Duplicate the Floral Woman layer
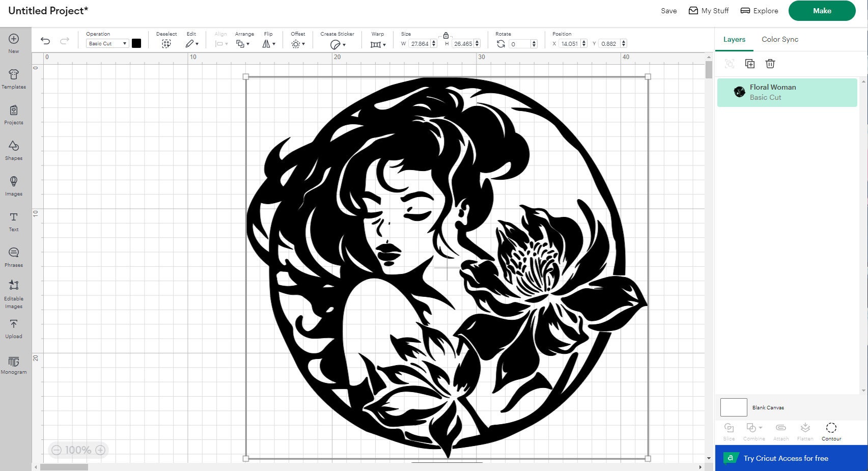The image size is (868, 471). click(750, 64)
